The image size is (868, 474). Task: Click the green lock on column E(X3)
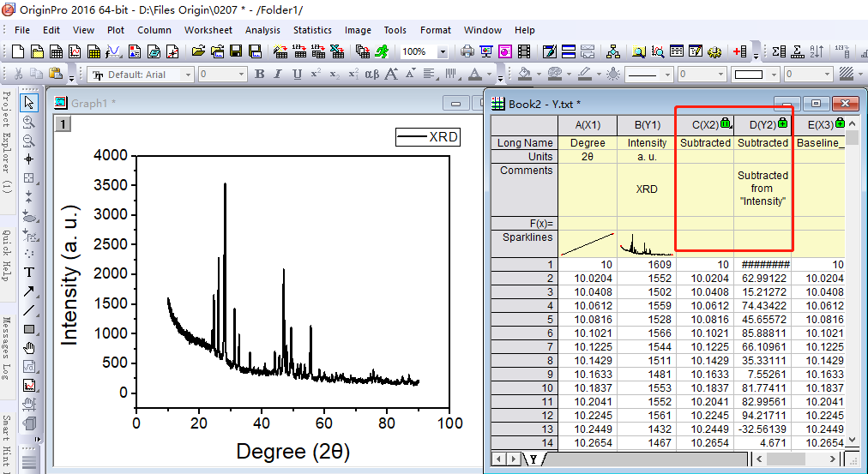[x=840, y=123]
